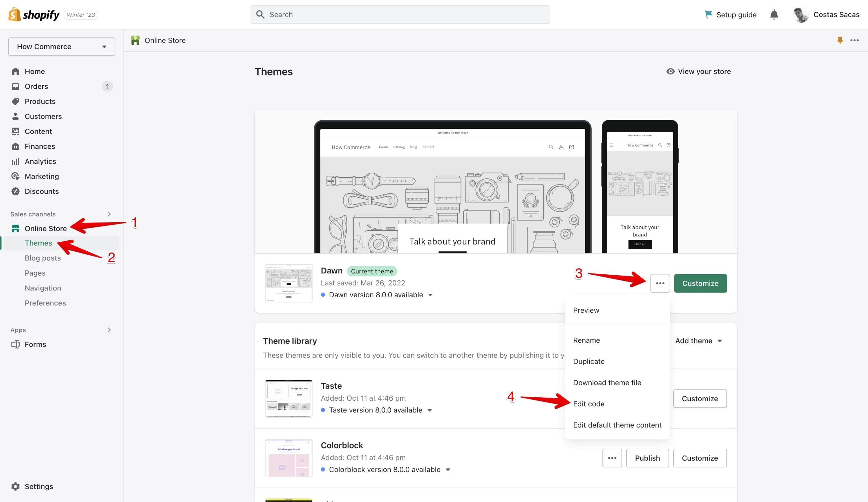
Task: Click the pin icon in Online Store header
Action: (840, 40)
